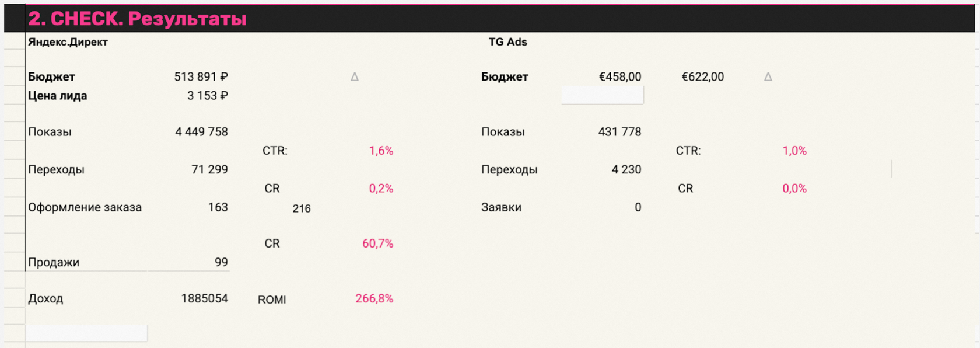Viewport: 980px width, 348px height.
Task: Select the Показы cell with 4 449 758
Action: [201, 132]
